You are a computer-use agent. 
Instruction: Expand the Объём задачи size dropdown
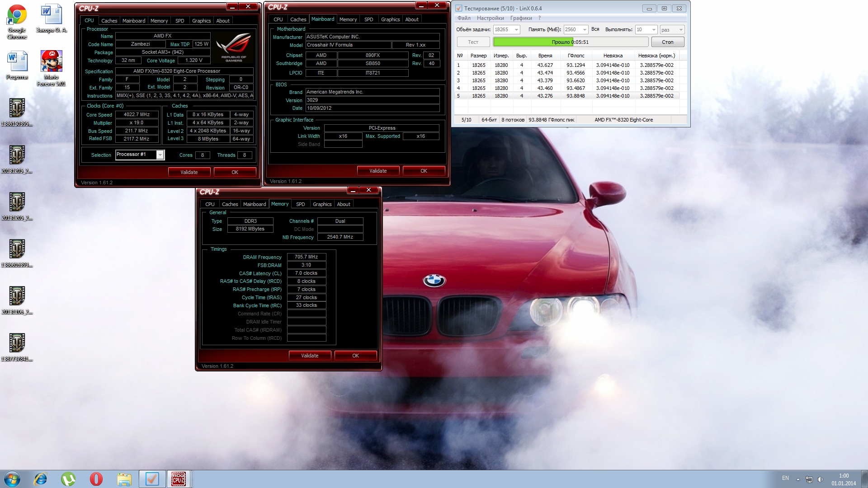click(x=516, y=30)
